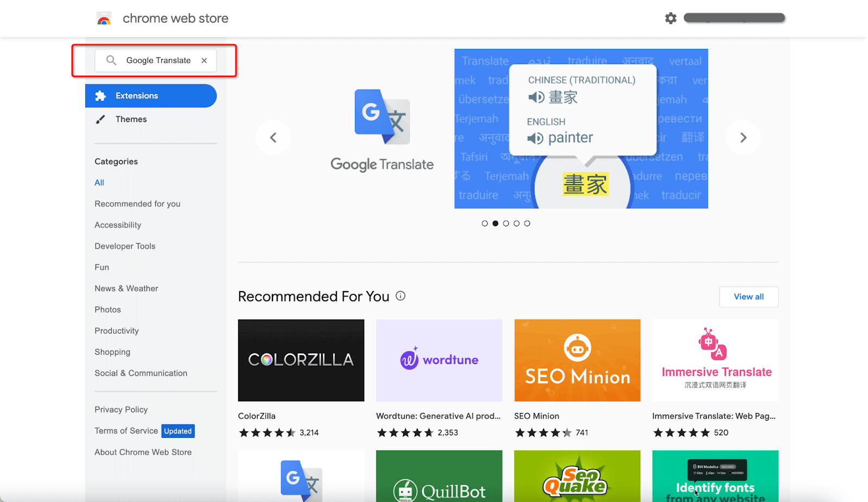This screenshot has width=868, height=502.
Task: Choose Recommended for you category
Action: pos(137,204)
